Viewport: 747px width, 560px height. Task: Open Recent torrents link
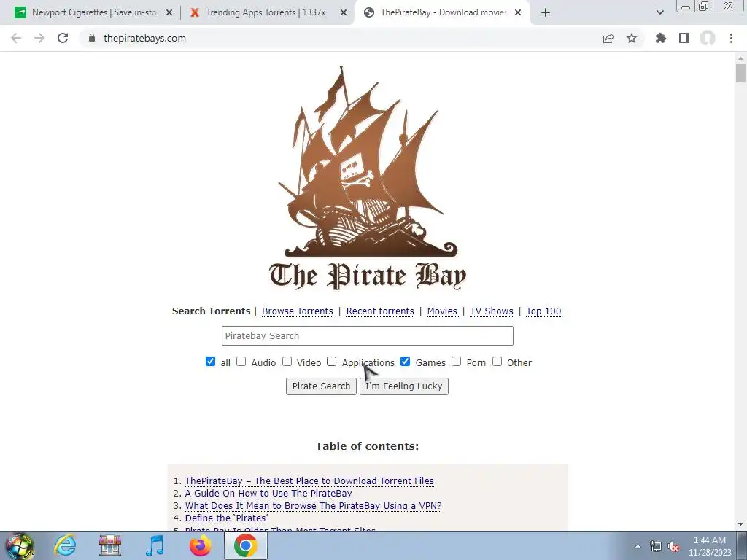coord(379,311)
